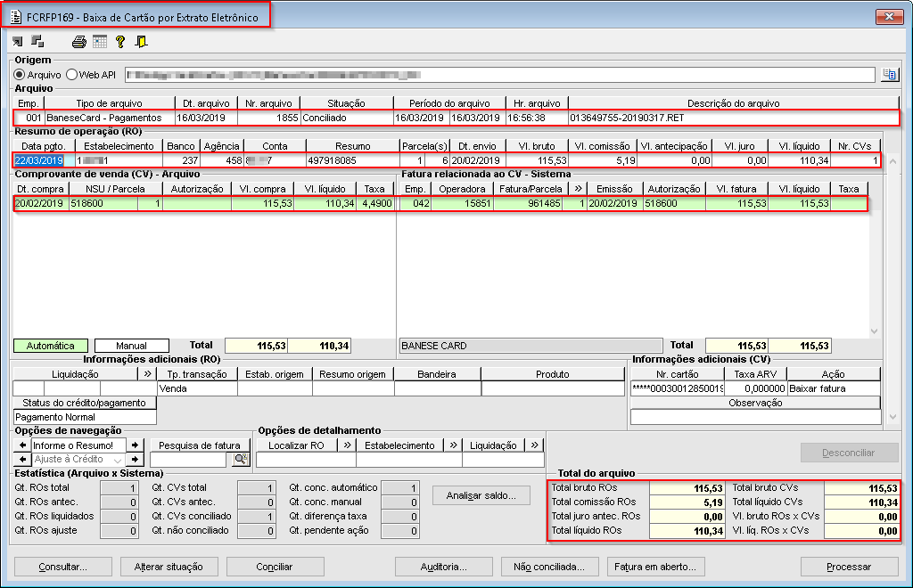This screenshot has width=913, height=588.
Task: Click right arrow beside Ajuste à Crédito
Action: tap(136, 460)
